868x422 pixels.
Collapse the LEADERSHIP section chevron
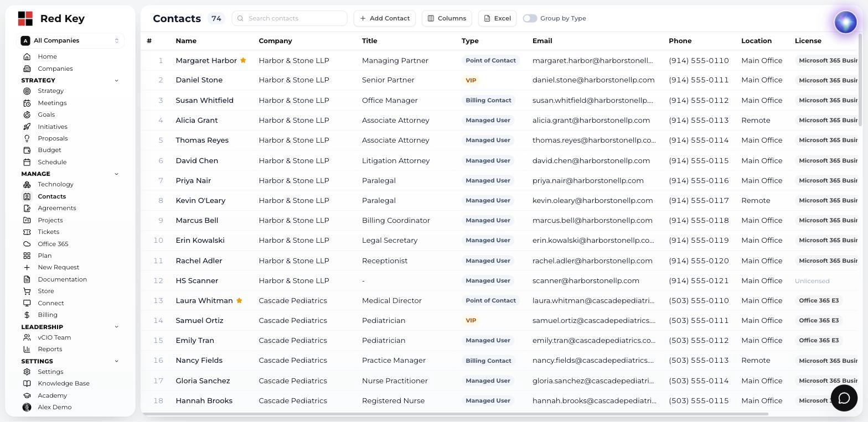click(x=116, y=327)
